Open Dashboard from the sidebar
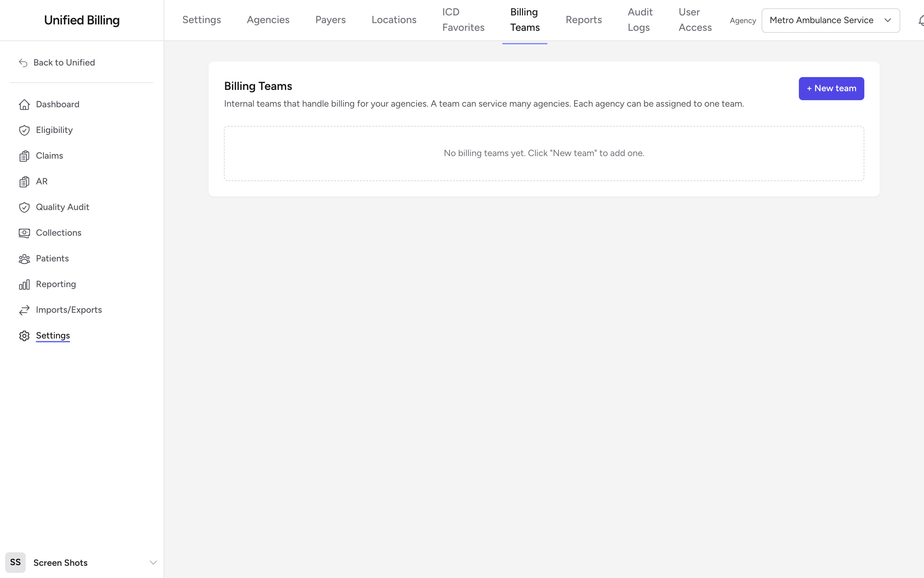 click(x=58, y=104)
